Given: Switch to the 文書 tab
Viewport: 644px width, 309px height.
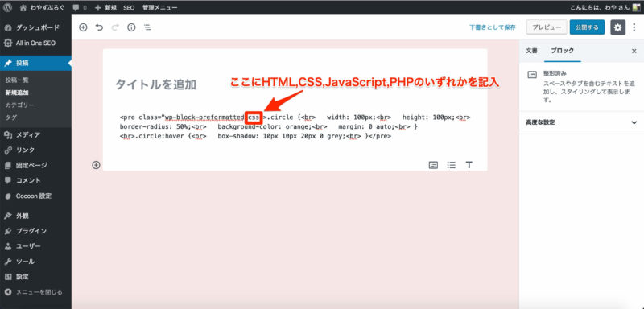Looking at the screenshot, I should tap(531, 51).
